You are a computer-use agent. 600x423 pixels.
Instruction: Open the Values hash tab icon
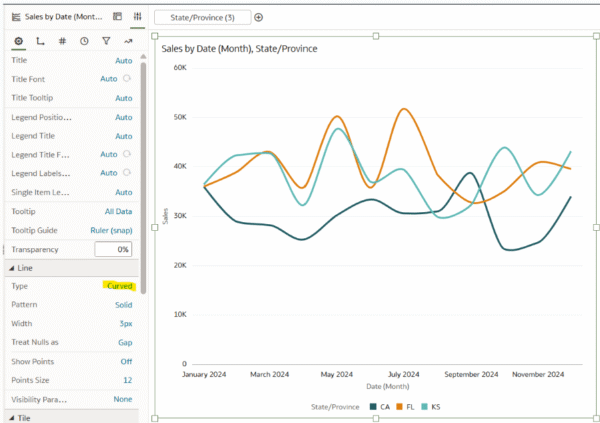coord(62,41)
